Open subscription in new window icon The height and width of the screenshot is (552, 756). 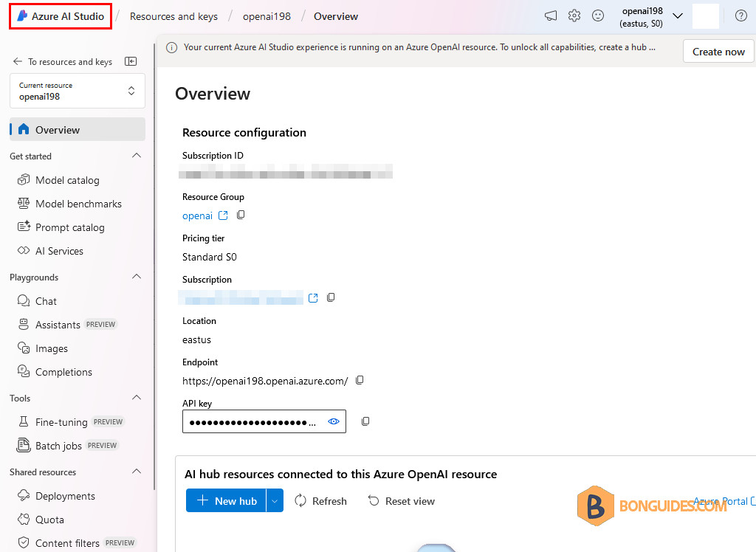(313, 298)
